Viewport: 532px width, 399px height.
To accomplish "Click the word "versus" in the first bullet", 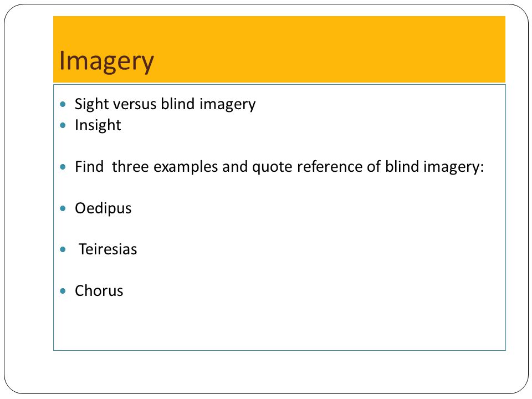I will point(135,105).
